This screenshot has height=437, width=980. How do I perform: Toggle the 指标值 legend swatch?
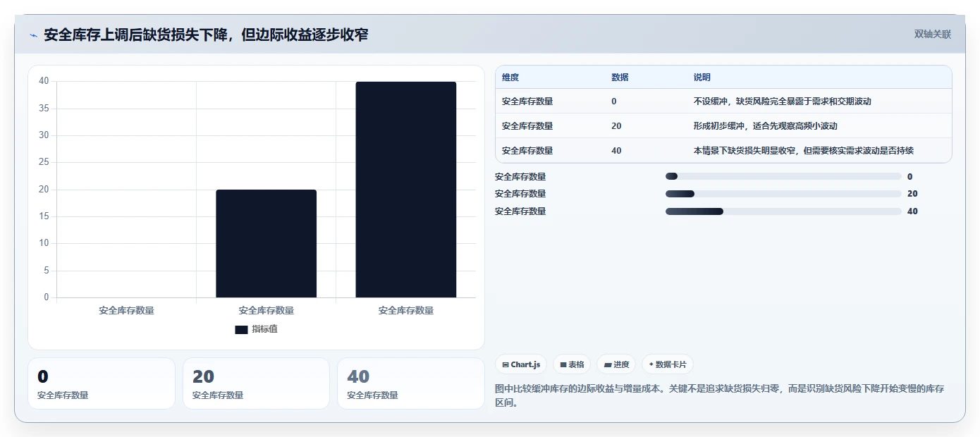pos(241,329)
